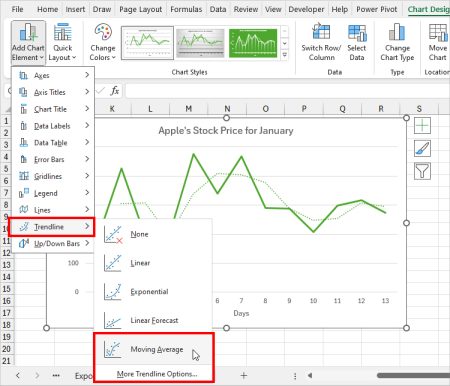The height and width of the screenshot is (386, 450).
Task: Open the Axis Titles submenu
Action: coord(53,92)
